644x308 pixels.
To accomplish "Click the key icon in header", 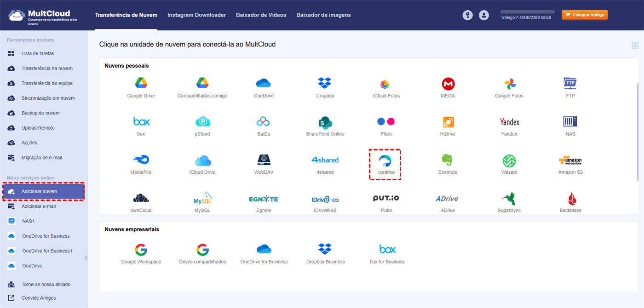I will (x=467, y=15).
